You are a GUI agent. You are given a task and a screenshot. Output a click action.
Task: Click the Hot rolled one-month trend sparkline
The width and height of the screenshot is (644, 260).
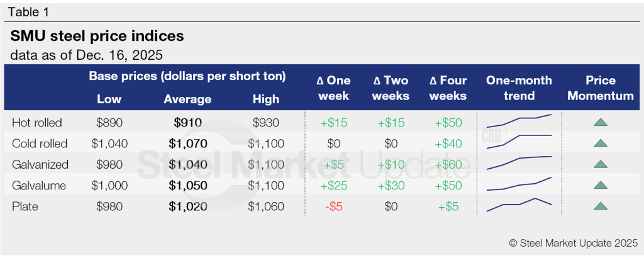pyautogui.click(x=519, y=120)
